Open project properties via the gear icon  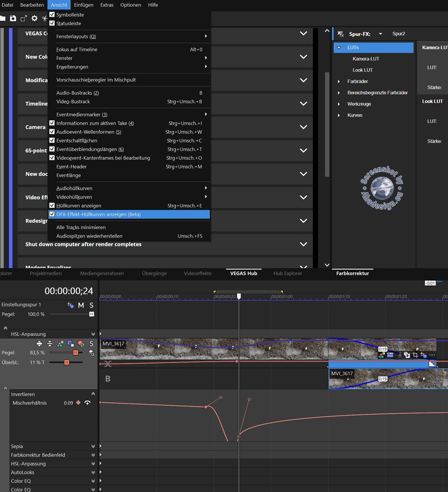(x=35, y=18)
